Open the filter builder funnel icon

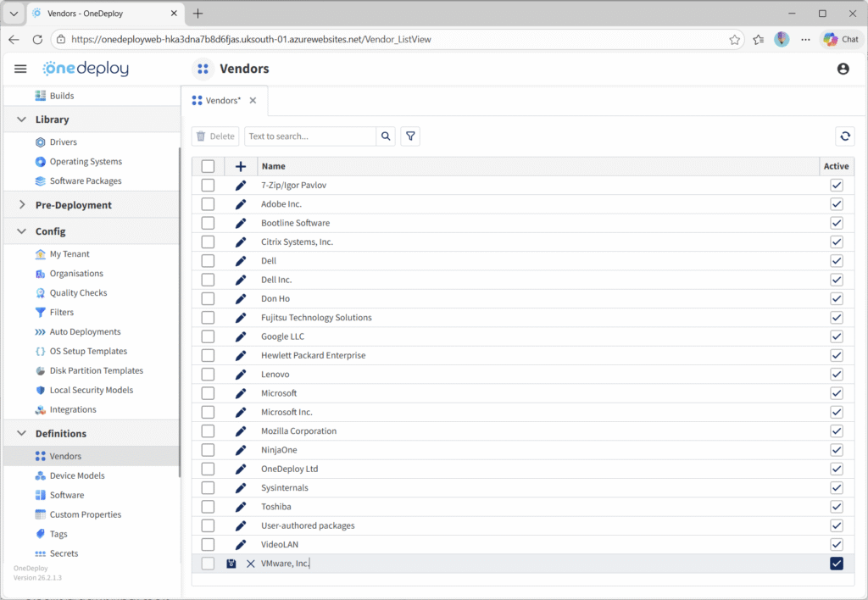click(410, 136)
